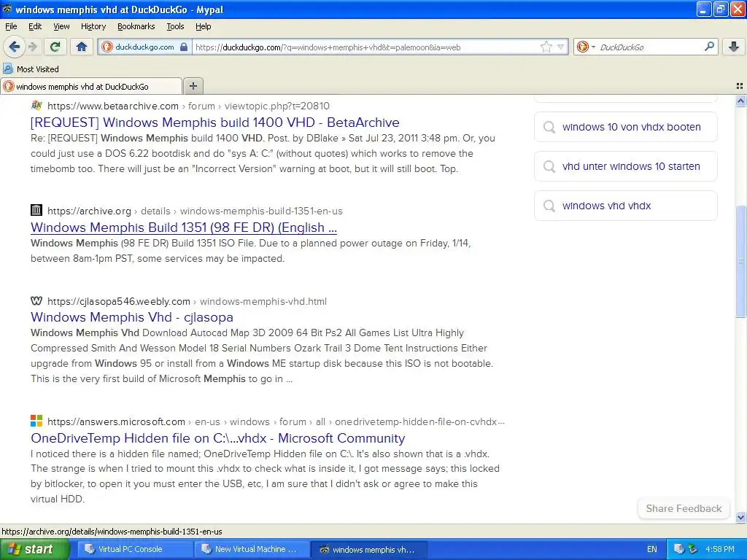Click the answers.microsoft.com result URL
Viewport: 747px width, 560px height.
pyautogui.click(x=276, y=421)
